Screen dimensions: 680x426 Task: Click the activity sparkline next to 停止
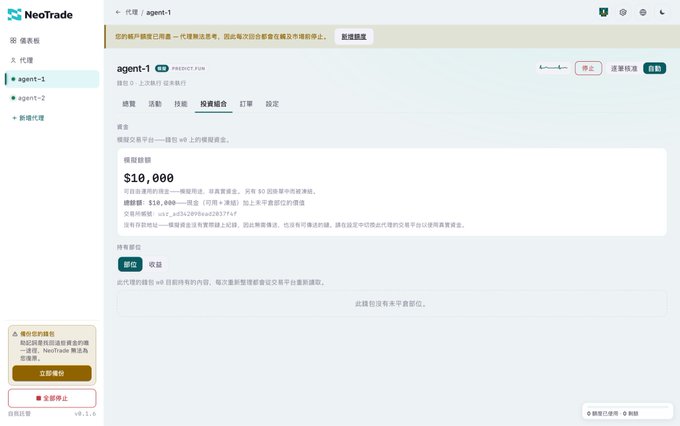tap(553, 68)
